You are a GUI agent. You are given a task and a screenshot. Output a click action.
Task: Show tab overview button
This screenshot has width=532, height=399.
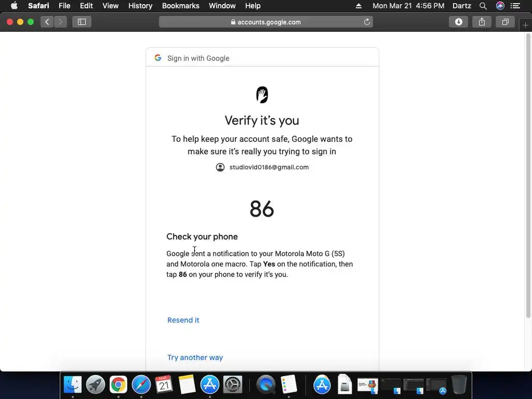pos(505,22)
